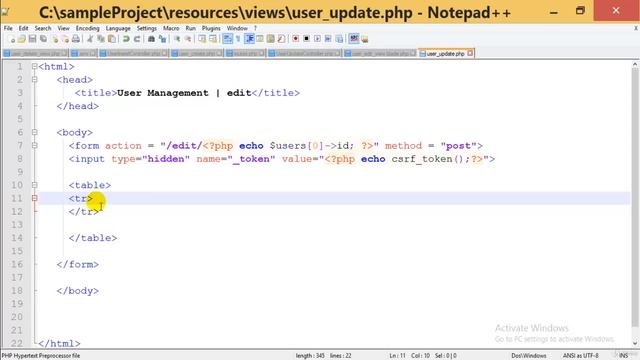Redo the edit from toolbar
Image resolution: width=640 pixels, height=360 pixels.
[137, 39]
